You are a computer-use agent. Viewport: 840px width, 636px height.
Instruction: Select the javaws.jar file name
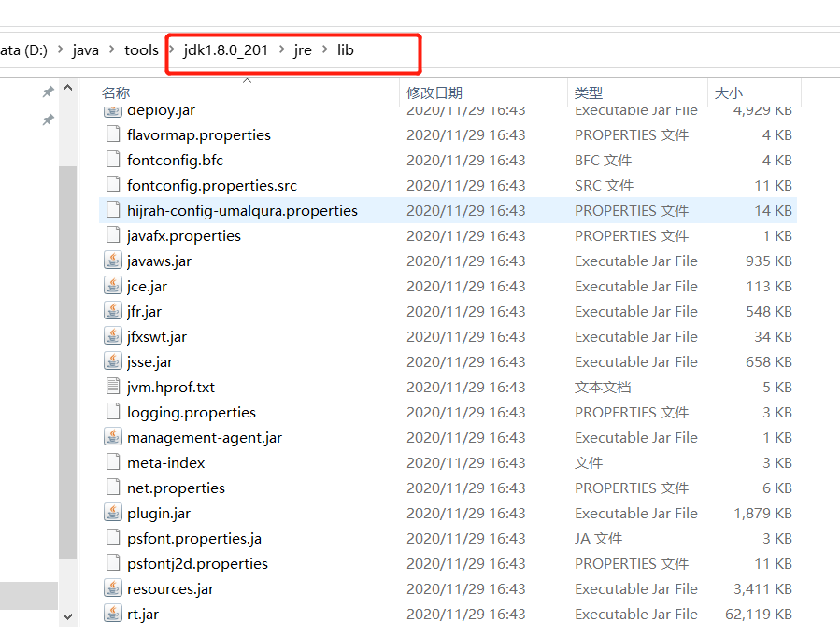point(159,261)
